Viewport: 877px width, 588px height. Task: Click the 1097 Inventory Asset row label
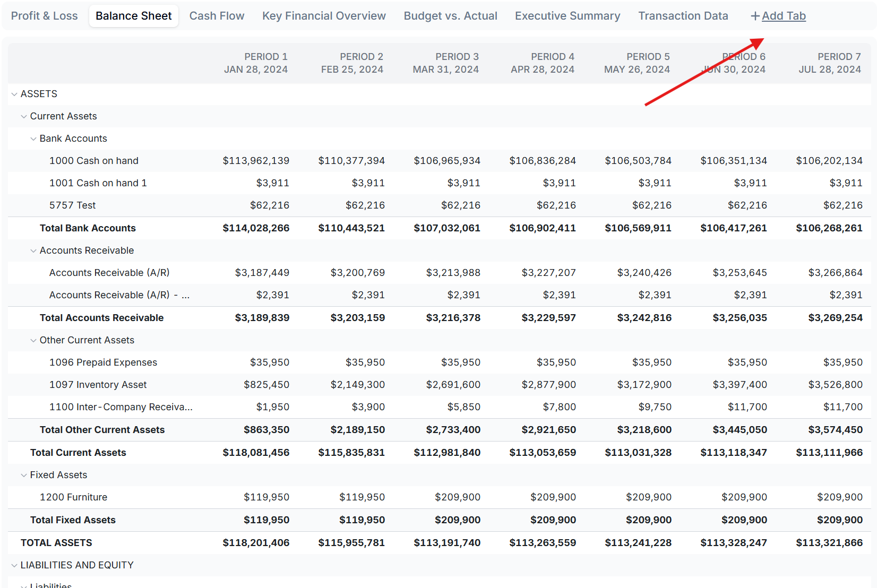tap(98, 385)
